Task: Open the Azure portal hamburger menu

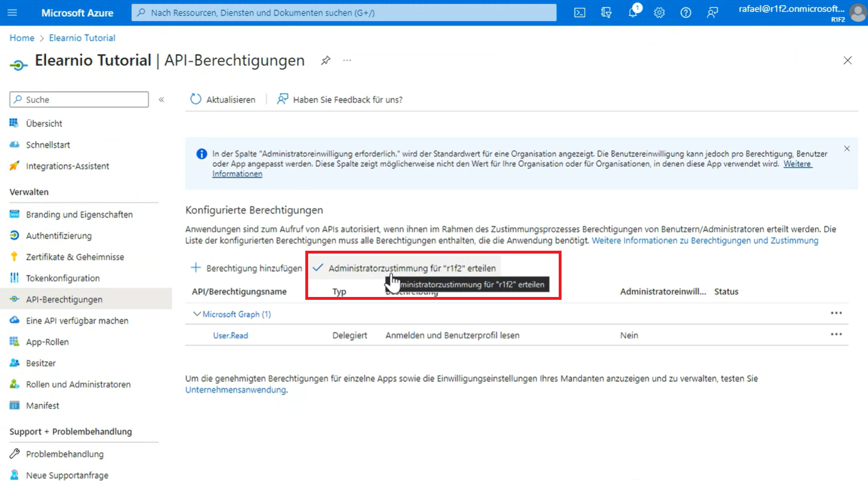Action: point(12,13)
